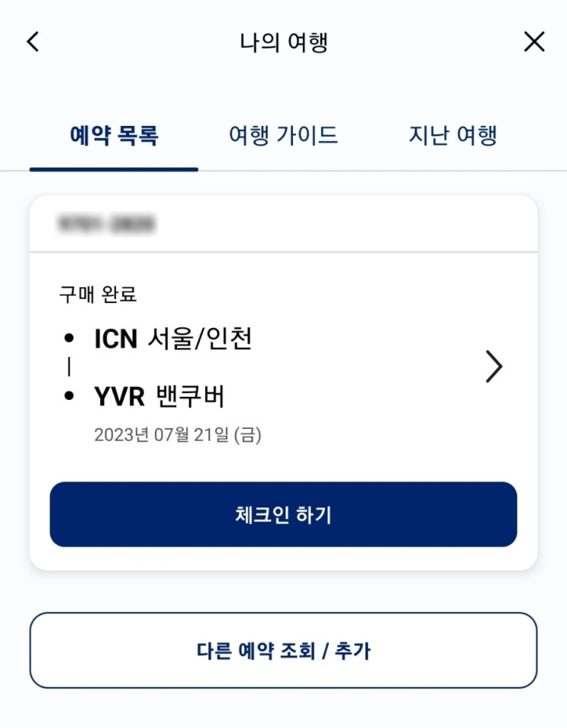
Task: Close the 나의 여행 screen with X
Action: coord(534,42)
